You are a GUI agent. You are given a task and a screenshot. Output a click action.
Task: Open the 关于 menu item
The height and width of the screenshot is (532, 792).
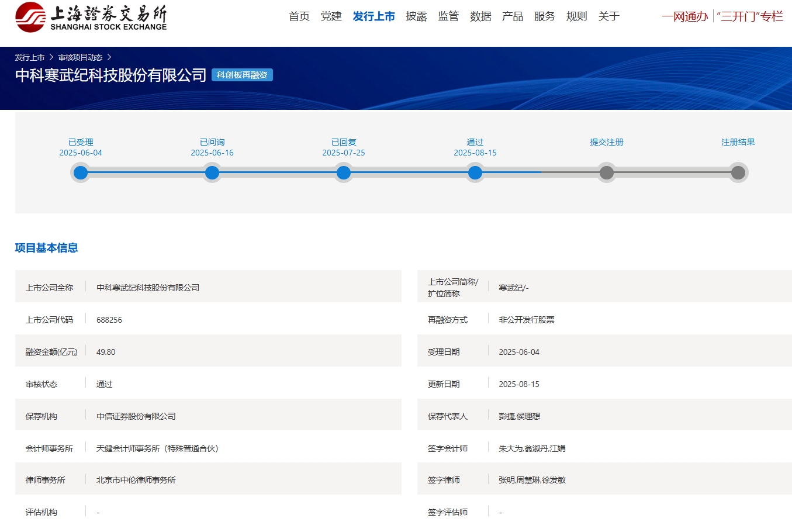(x=609, y=16)
